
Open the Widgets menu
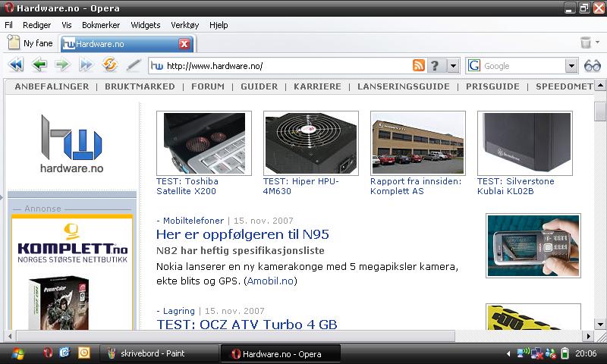[x=146, y=25]
